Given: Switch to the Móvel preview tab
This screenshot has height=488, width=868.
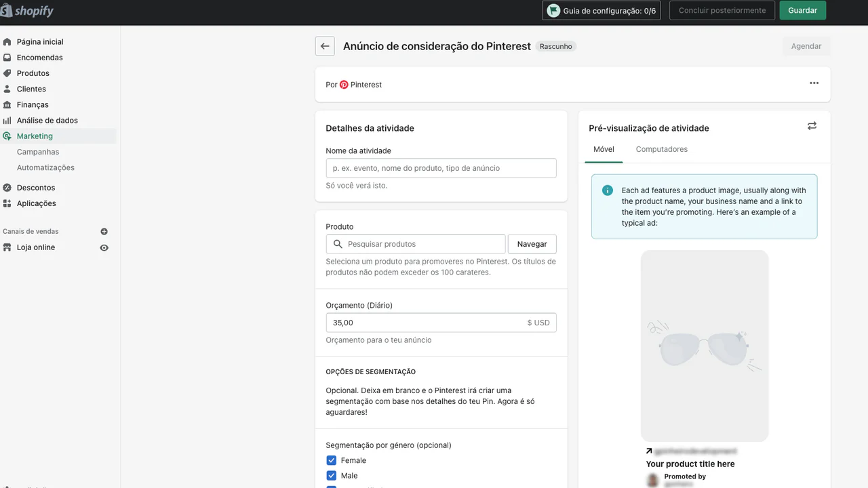Looking at the screenshot, I should (x=604, y=149).
